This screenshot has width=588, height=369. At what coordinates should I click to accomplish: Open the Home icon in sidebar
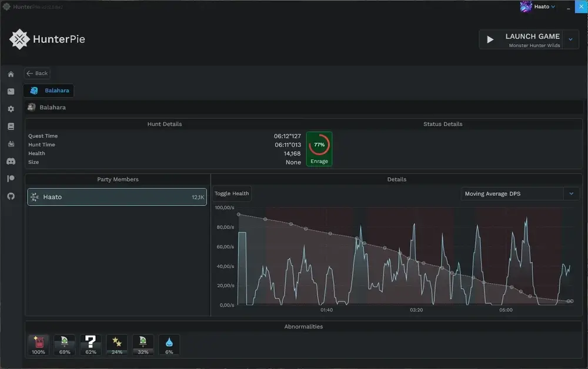coord(11,74)
